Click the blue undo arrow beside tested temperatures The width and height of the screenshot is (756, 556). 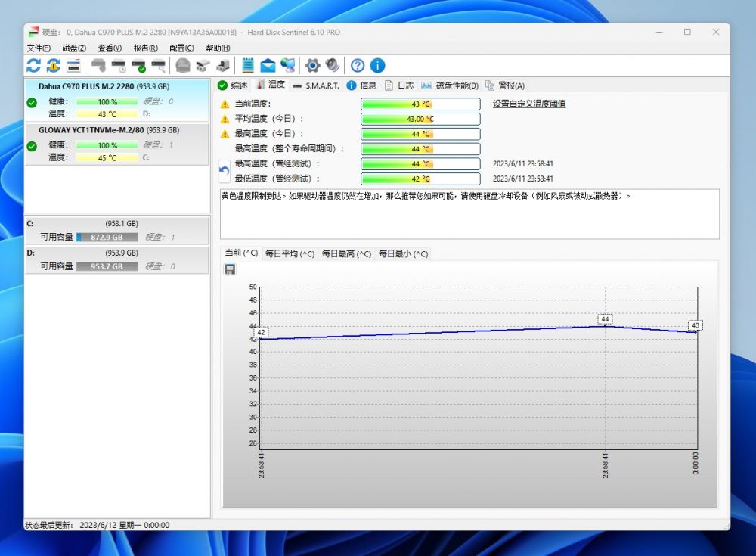coord(225,171)
